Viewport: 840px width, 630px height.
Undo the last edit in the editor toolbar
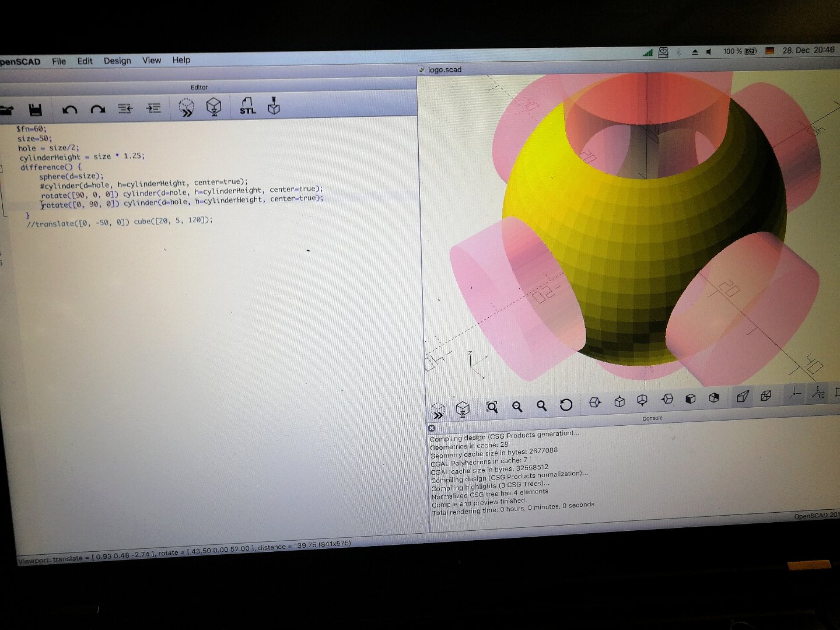[x=70, y=109]
